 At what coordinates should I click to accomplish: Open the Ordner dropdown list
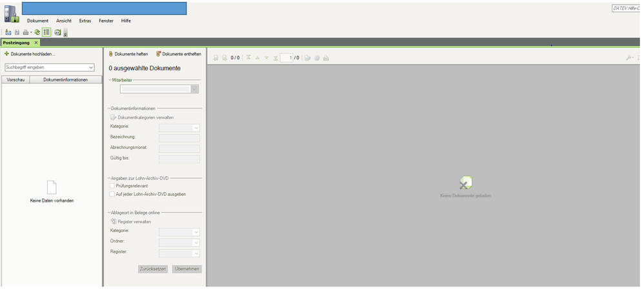pyautogui.click(x=196, y=243)
